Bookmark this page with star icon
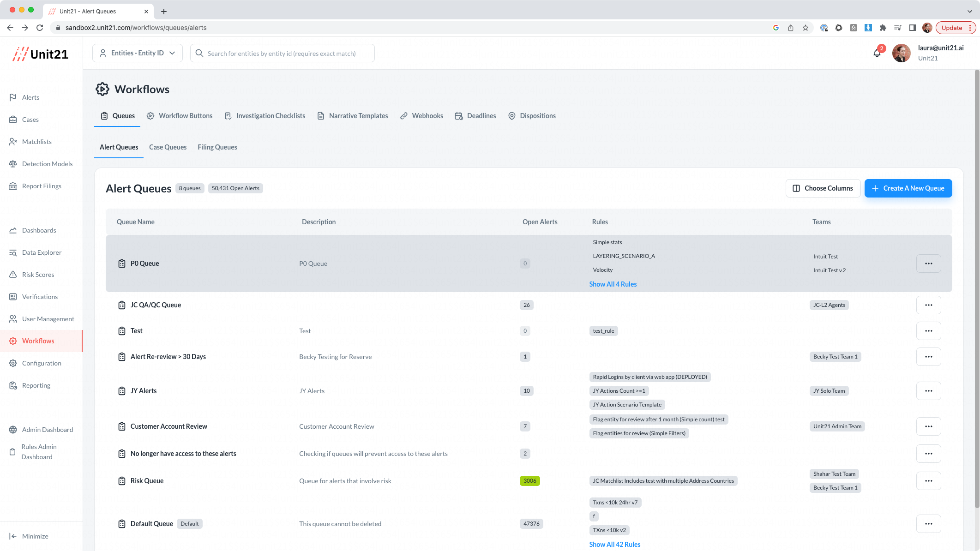Viewport: 980px width, 551px height. pos(806,28)
